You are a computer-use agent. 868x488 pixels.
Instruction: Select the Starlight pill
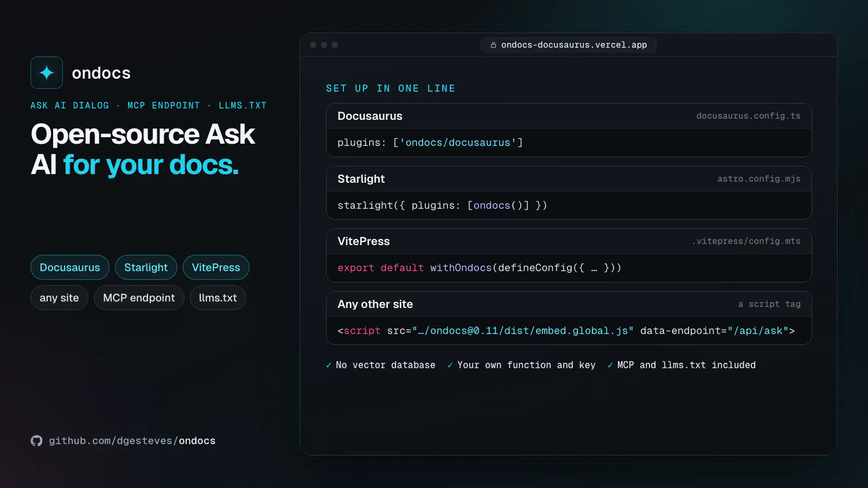point(146,267)
